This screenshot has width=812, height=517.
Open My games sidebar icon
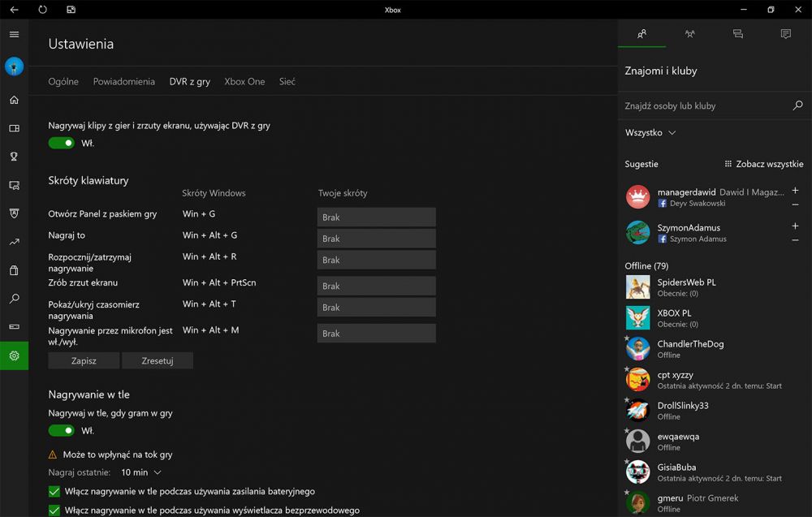click(x=14, y=128)
